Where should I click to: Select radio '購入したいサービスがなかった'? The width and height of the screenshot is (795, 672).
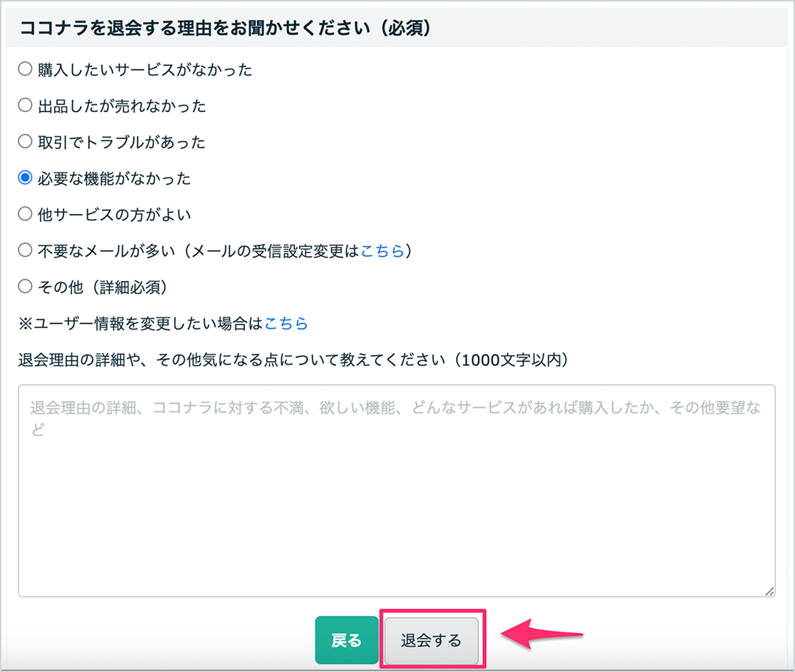(25, 69)
